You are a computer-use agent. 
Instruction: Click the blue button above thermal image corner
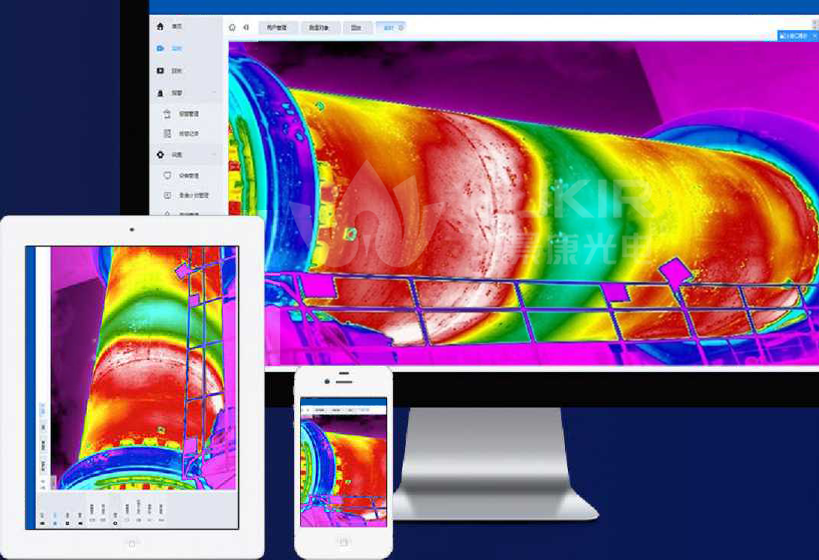(798, 36)
